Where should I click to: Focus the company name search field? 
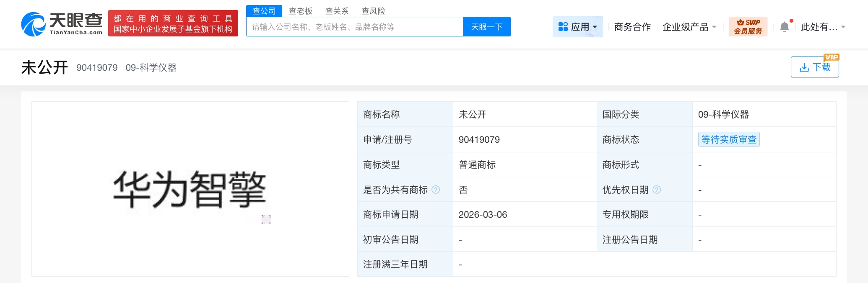pyautogui.click(x=354, y=27)
